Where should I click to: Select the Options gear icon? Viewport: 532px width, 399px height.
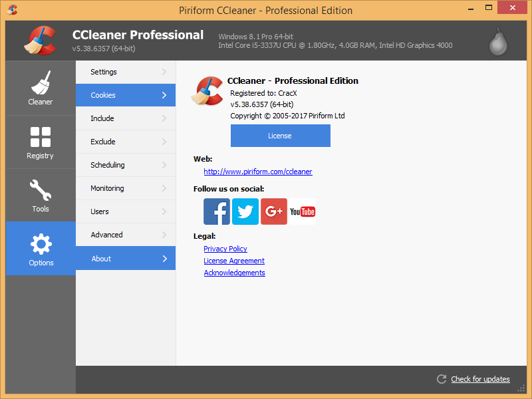pyautogui.click(x=41, y=244)
